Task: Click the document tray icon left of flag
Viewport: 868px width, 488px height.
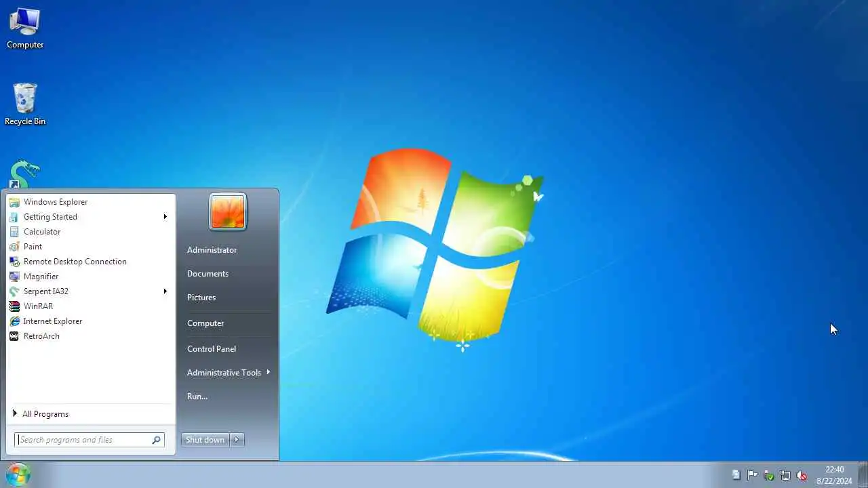Action: pos(736,475)
